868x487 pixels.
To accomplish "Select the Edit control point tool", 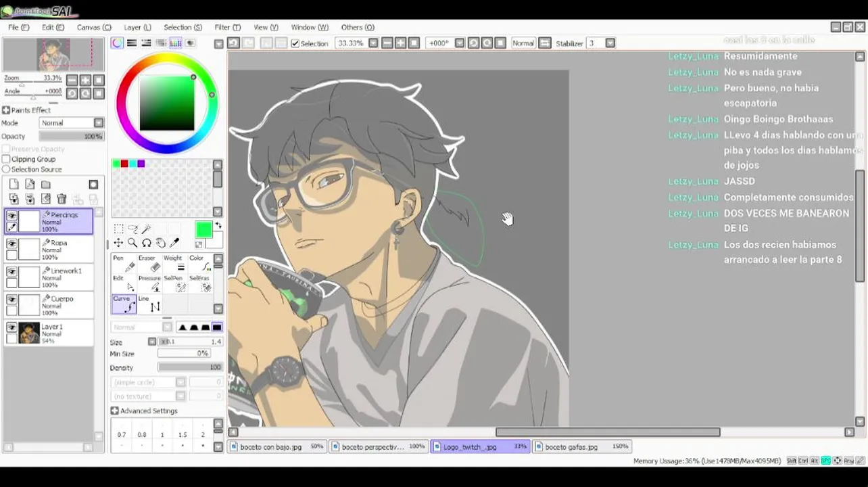I will coord(123,284).
